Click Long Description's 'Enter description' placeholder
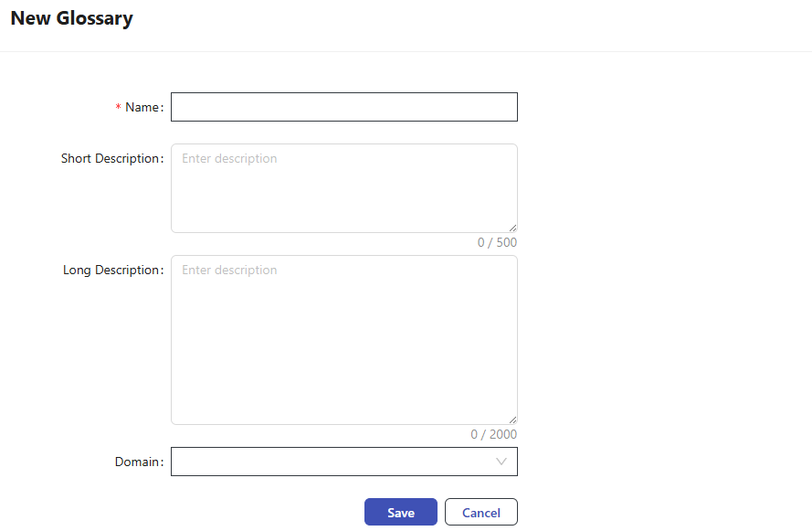This screenshot has width=812, height=531. pos(229,270)
